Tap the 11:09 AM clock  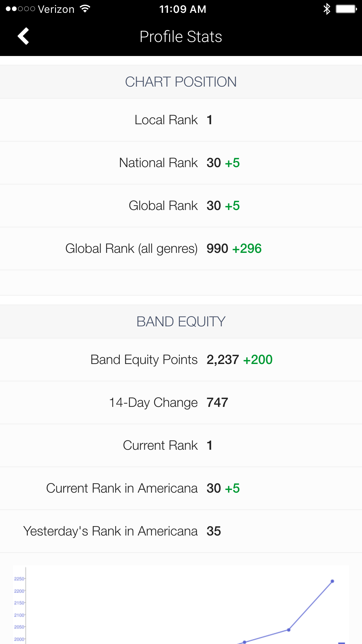click(x=183, y=9)
